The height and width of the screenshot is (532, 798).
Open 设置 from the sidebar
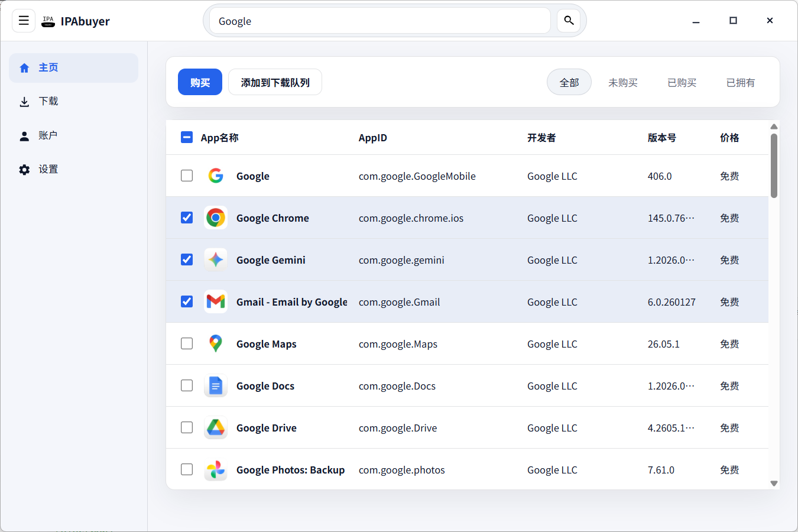pyautogui.click(x=48, y=170)
